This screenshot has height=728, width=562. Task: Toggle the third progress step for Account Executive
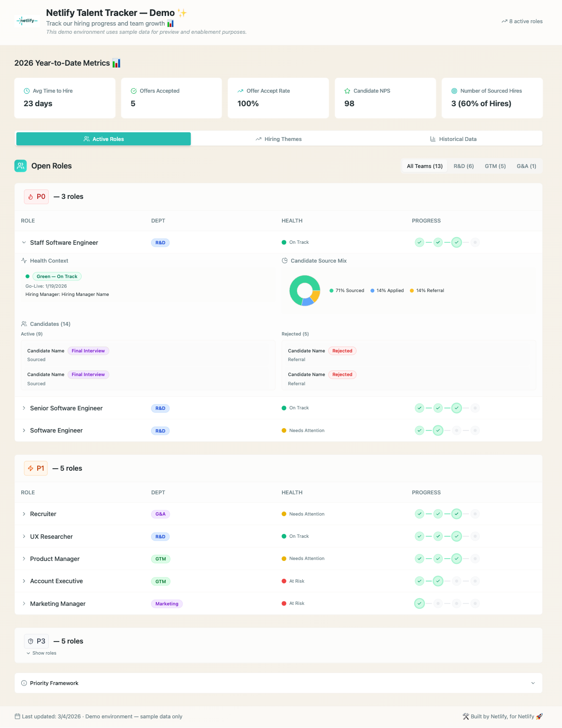coord(456,581)
